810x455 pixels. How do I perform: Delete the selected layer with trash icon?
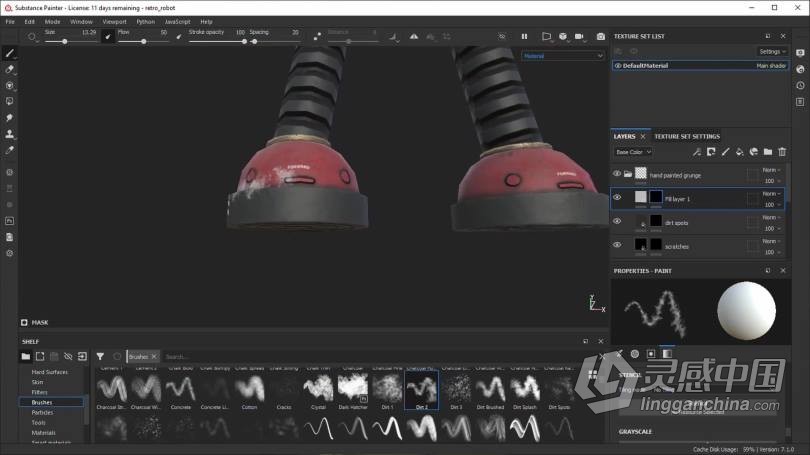point(782,152)
